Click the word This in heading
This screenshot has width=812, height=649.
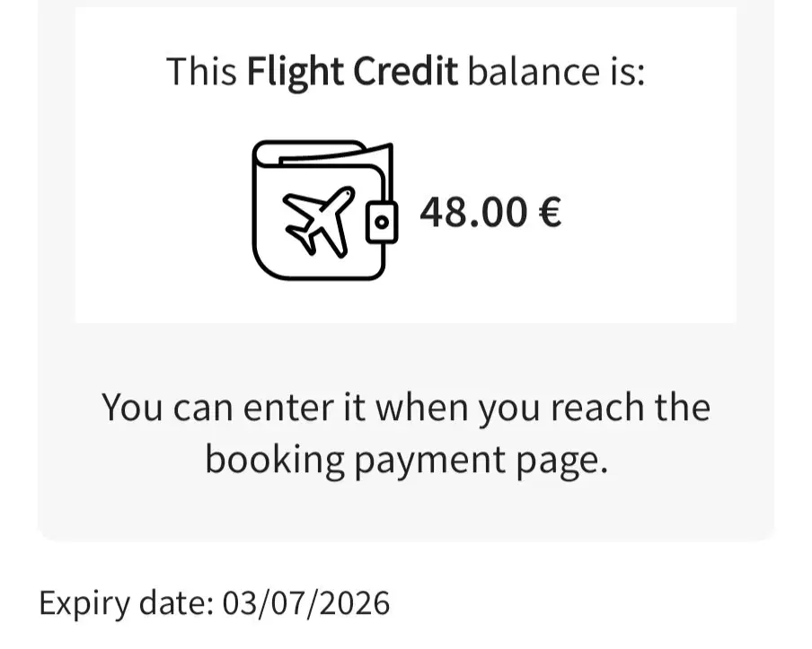(201, 71)
